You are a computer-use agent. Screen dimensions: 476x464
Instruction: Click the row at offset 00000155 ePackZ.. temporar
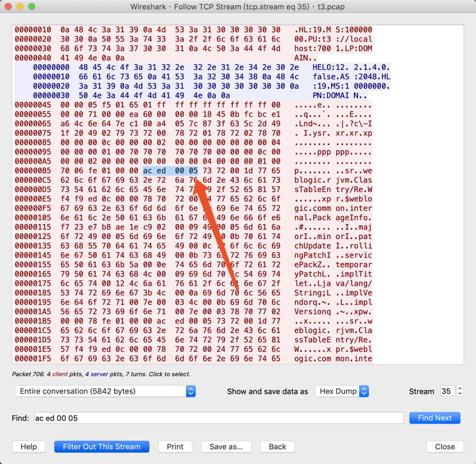(193, 265)
